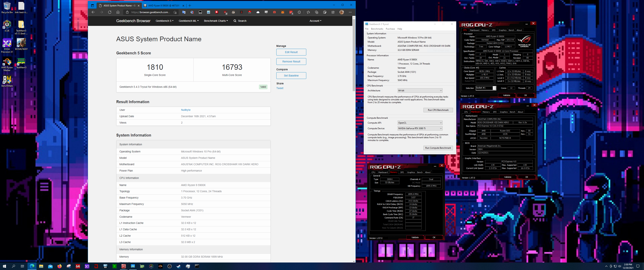The image size is (644, 270).
Task: Open Edge Collections icon
Action: point(317,12)
